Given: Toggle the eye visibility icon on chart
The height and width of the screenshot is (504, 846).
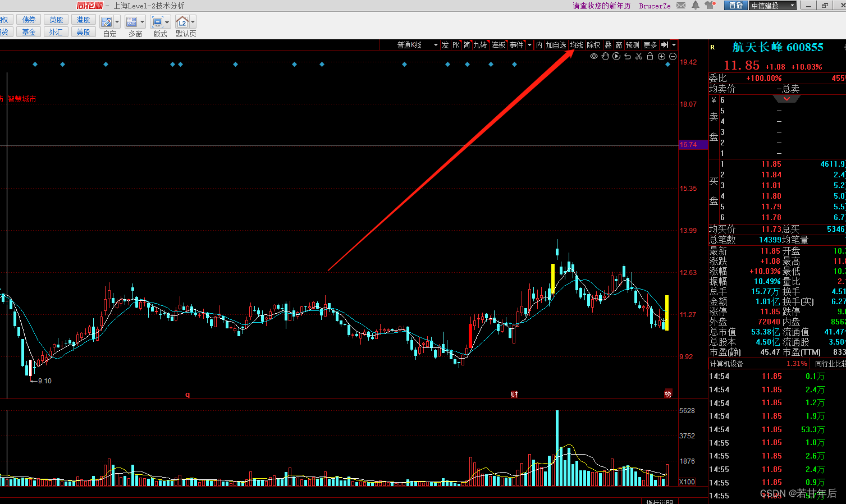Looking at the screenshot, I should (x=594, y=57).
